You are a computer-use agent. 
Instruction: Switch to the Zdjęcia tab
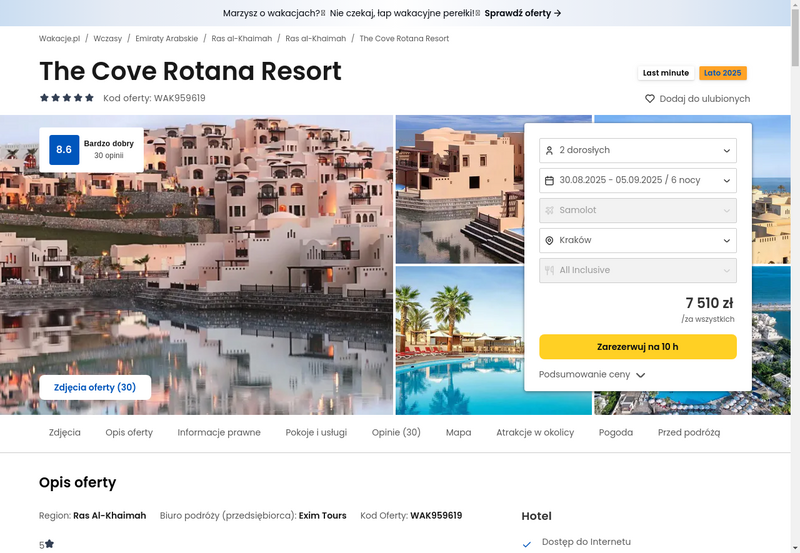65,433
